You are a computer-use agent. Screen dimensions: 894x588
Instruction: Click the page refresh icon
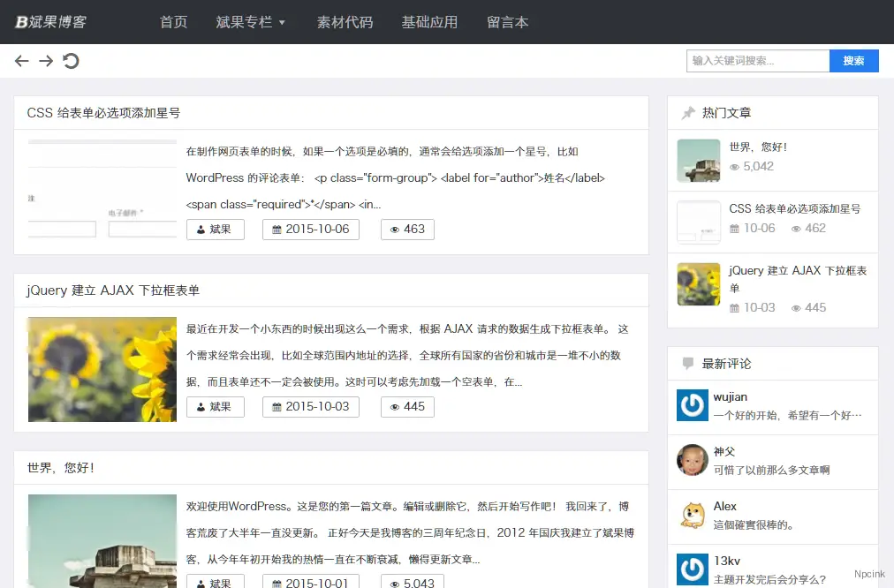[71, 61]
